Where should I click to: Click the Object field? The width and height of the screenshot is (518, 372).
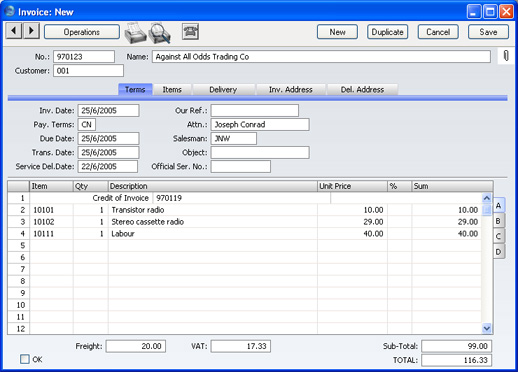pos(260,153)
